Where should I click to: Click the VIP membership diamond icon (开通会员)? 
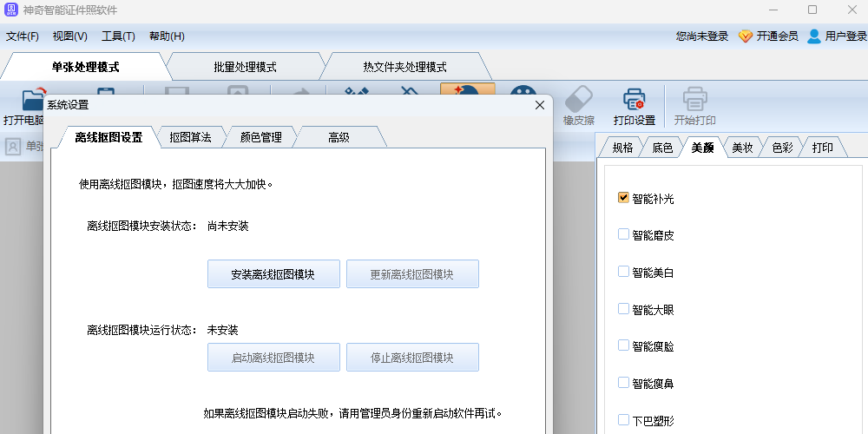[745, 36]
